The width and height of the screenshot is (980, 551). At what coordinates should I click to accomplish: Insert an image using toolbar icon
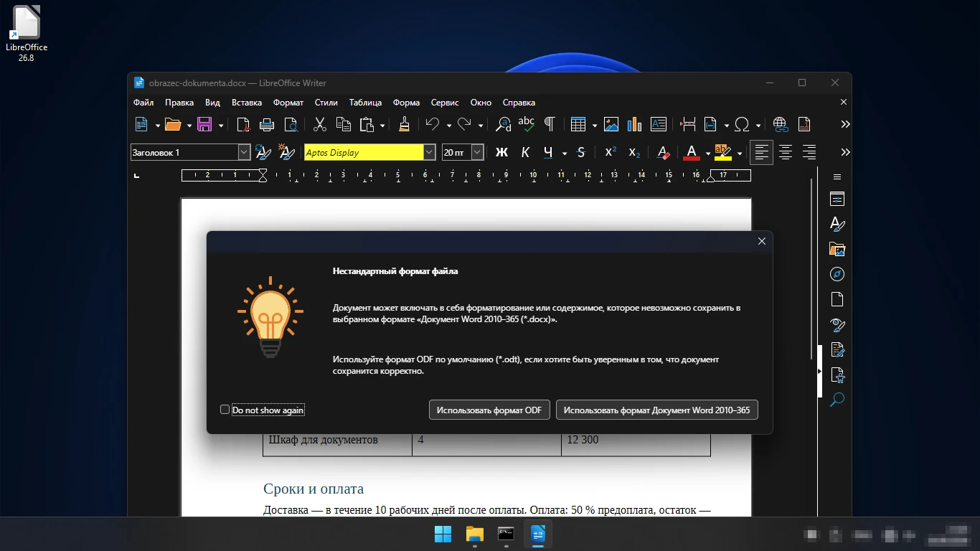point(611,124)
